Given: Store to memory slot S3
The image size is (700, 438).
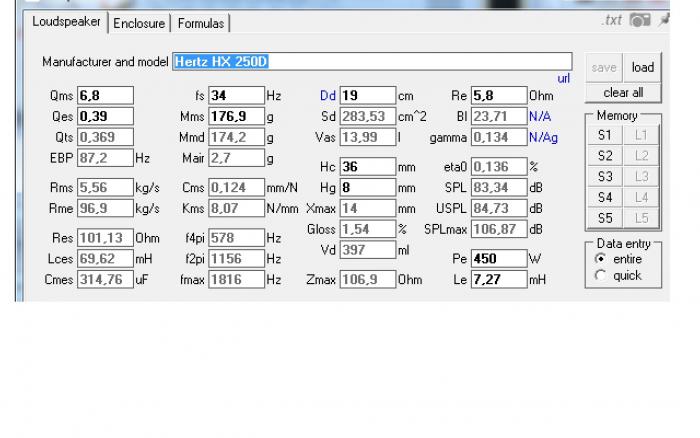Looking at the screenshot, I should point(604,177).
